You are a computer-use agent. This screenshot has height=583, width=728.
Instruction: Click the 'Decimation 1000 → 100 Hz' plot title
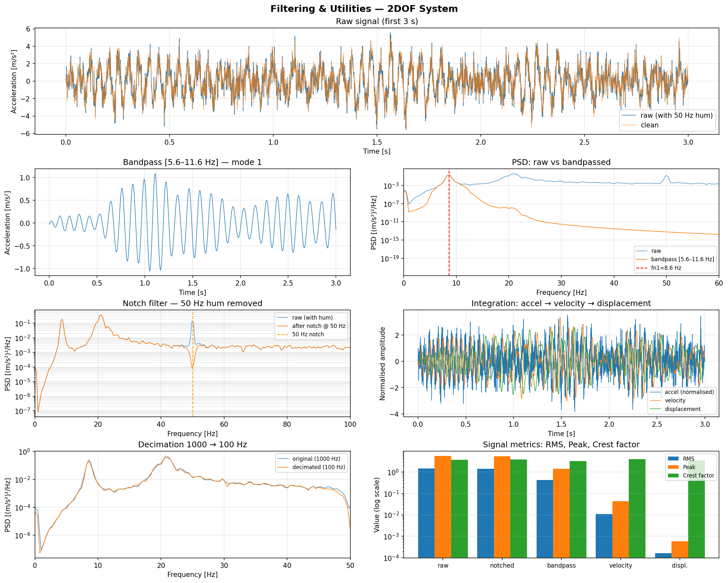pyautogui.click(x=192, y=445)
